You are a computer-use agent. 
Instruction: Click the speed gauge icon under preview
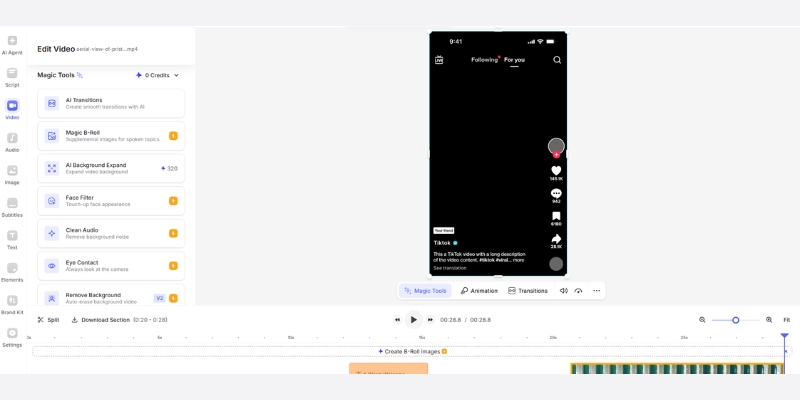pyautogui.click(x=579, y=291)
